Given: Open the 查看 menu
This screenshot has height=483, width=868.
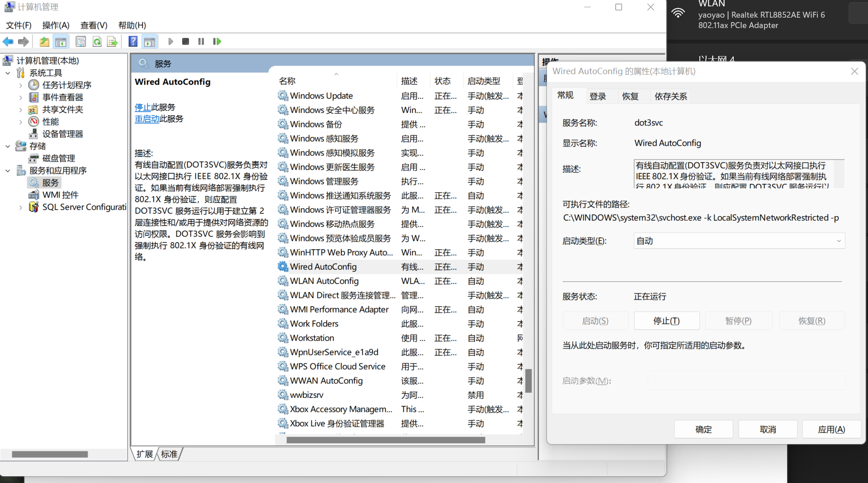Looking at the screenshot, I should point(93,25).
